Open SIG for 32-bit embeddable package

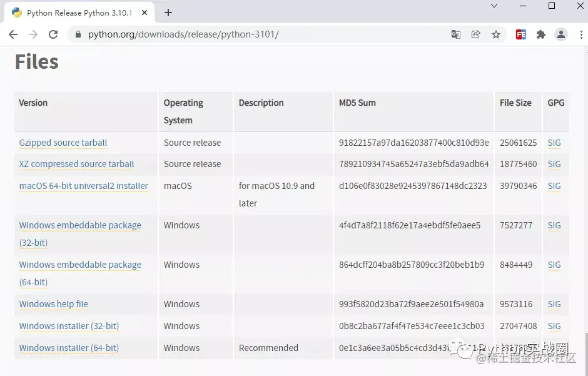coord(554,225)
